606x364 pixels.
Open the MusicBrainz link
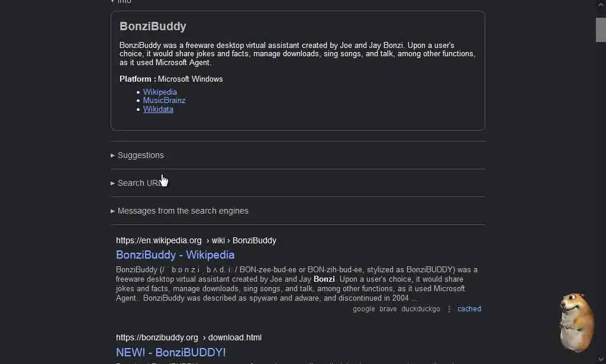(x=164, y=101)
